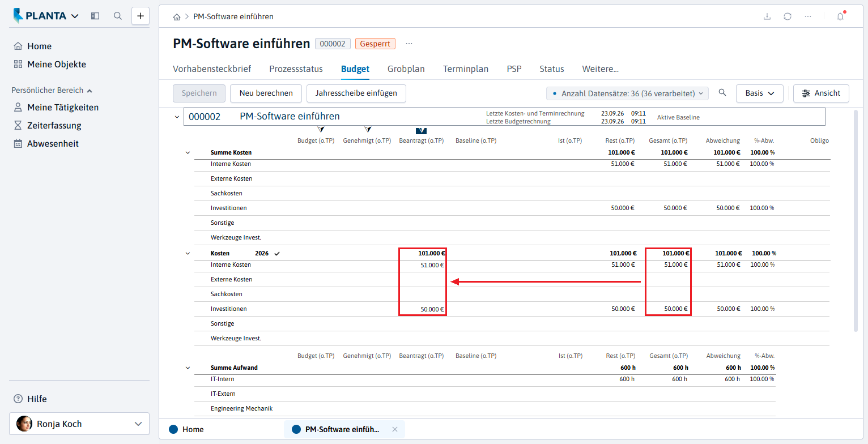Close the PM-Software einfüh... bottom tab
Image resolution: width=868 pixels, height=444 pixels.
click(x=395, y=429)
